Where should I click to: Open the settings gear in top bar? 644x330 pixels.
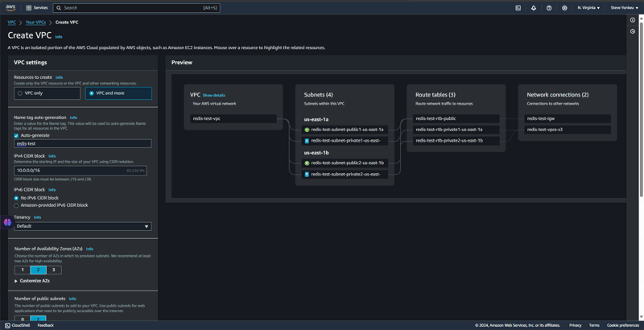[x=564, y=8]
